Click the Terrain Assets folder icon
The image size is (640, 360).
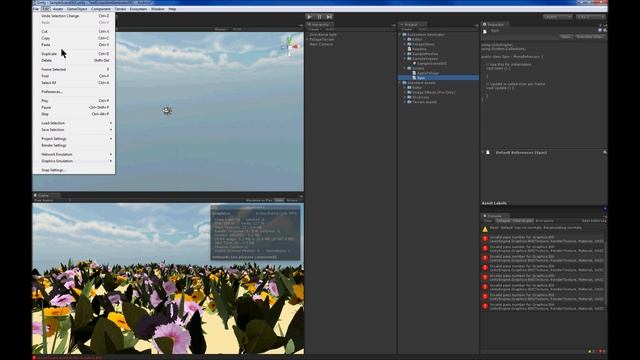(409, 102)
